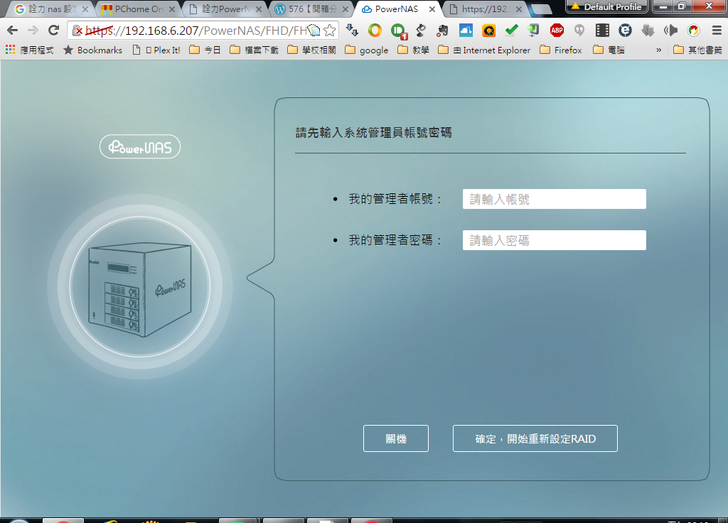The image size is (728, 523).
Task: Click the gray hand extension icon
Action: (x=648, y=31)
